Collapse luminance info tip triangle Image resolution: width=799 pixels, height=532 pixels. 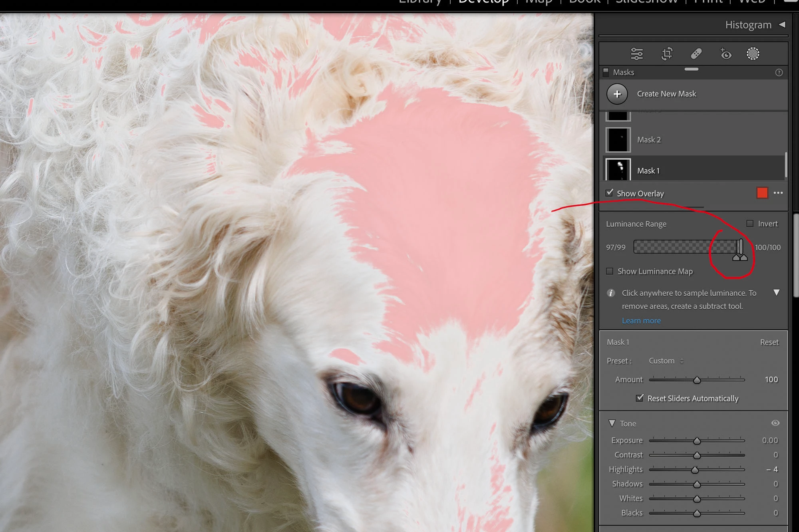776,292
